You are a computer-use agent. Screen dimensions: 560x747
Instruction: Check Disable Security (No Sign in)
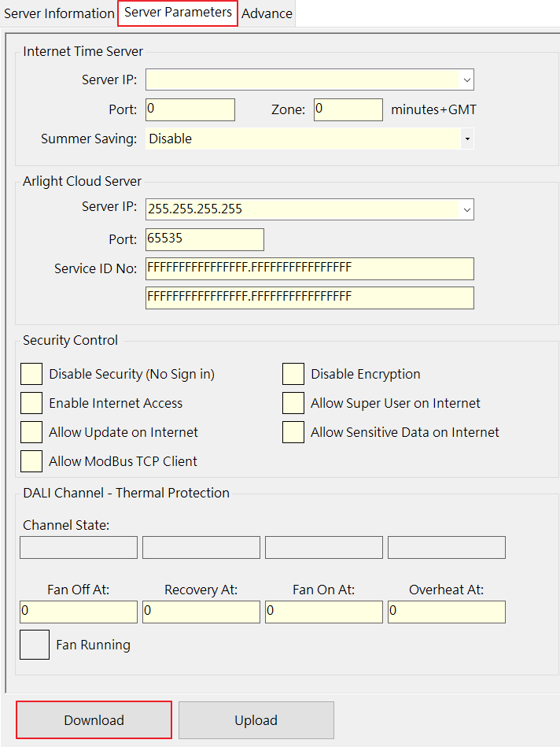point(31,374)
